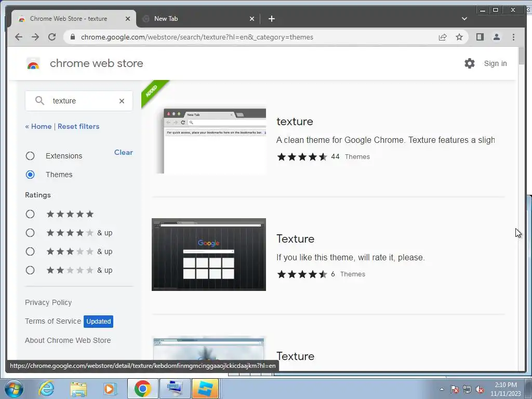Select the three stars & up rating
The image size is (532, 399).
tap(30, 251)
